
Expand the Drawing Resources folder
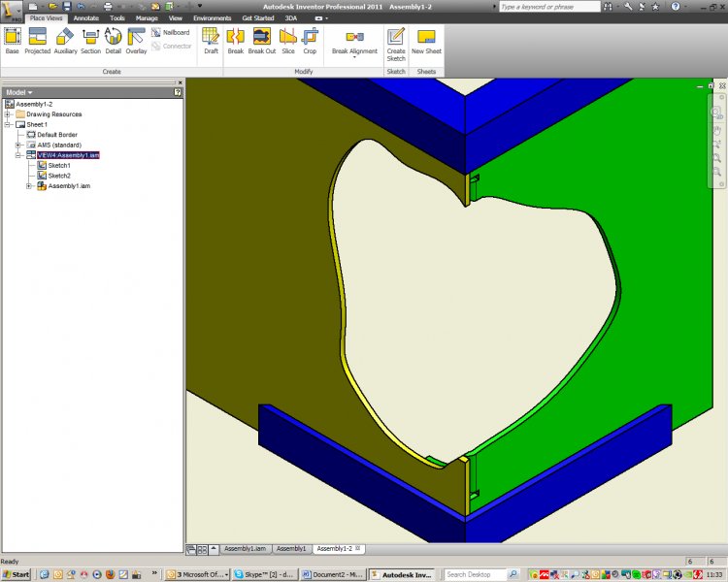point(8,114)
